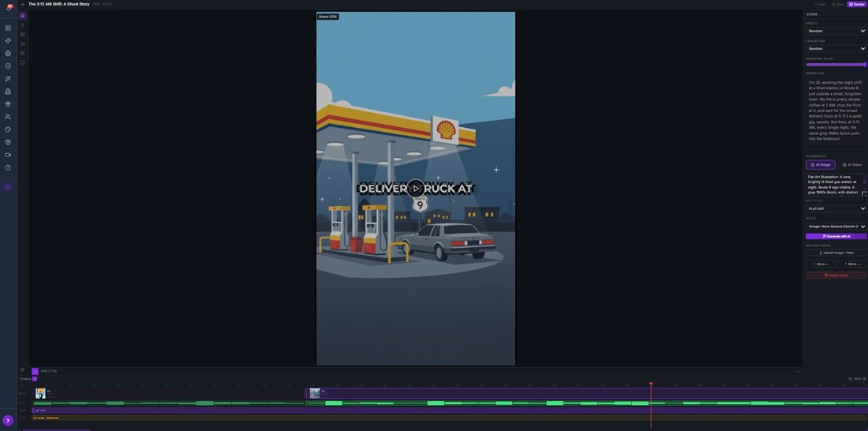Select first scene thumbnail in timeline
Viewport: 868px width, 431px height.
(x=40, y=393)
